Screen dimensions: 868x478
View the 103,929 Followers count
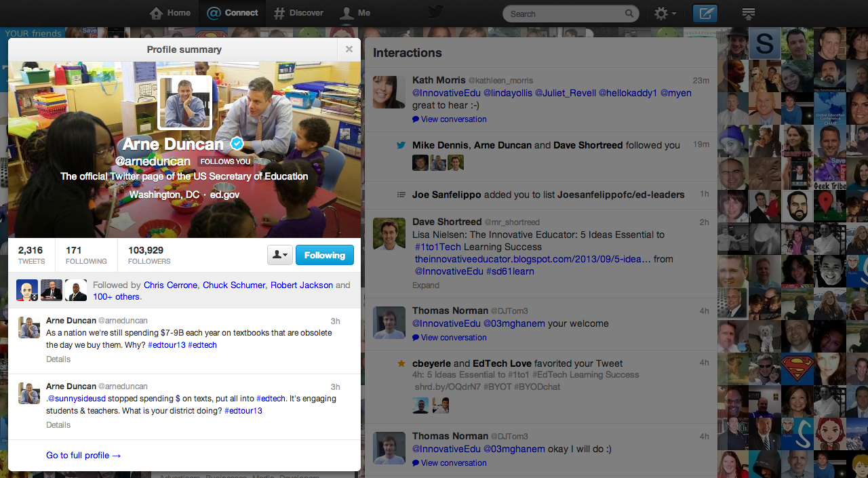[x=149, y=256]
